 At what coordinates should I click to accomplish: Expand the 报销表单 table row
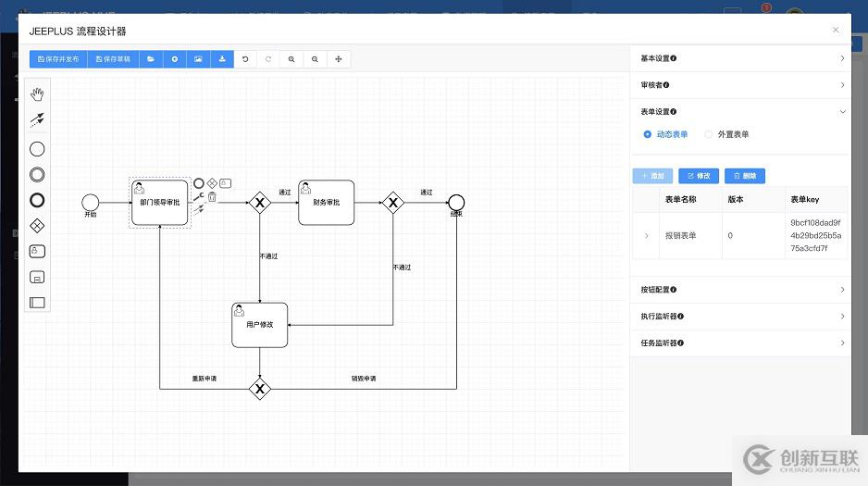[646, 236]
